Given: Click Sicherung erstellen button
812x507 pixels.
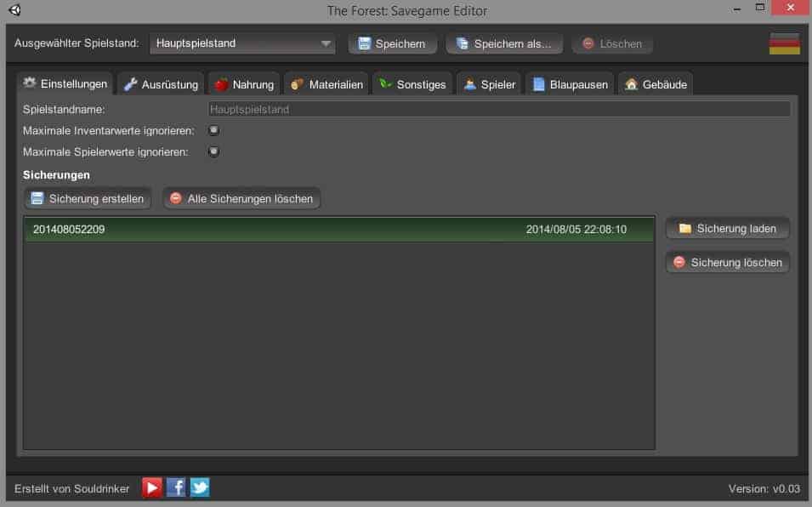Looking at the screenshot, I should (x=88, y=199).
